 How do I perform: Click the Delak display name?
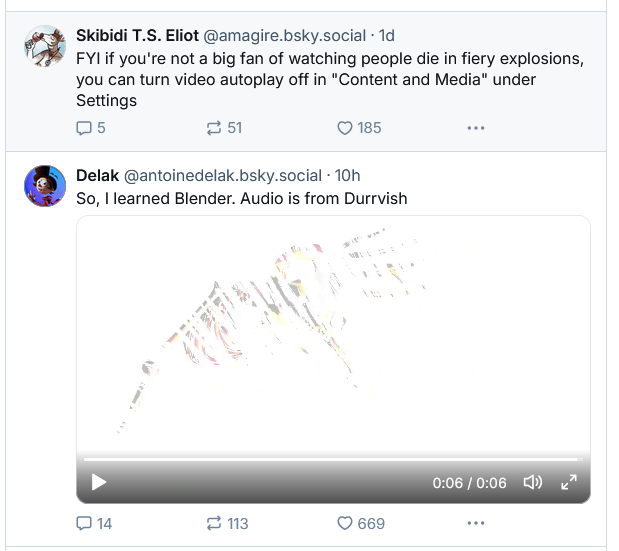click(x=97, y=175)
